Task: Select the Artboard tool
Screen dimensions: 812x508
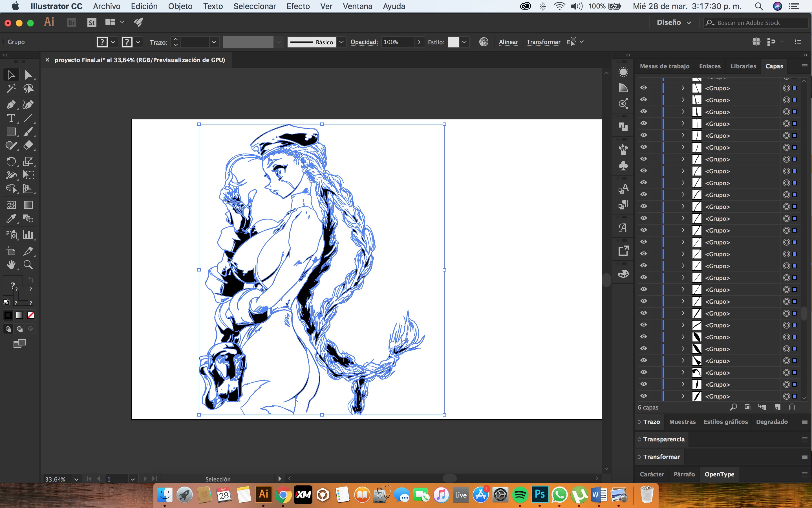Action: (x=11, y=251)
